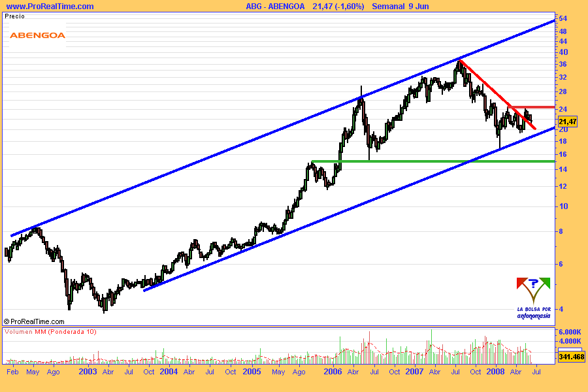Click the Precio panel label
Viewport: 588px width, 392px height.
(14, 16)
